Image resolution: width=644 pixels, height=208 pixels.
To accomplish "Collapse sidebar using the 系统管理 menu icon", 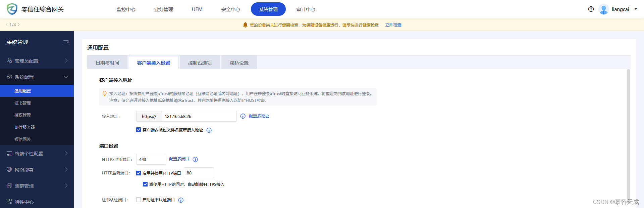I will (66, 42).
